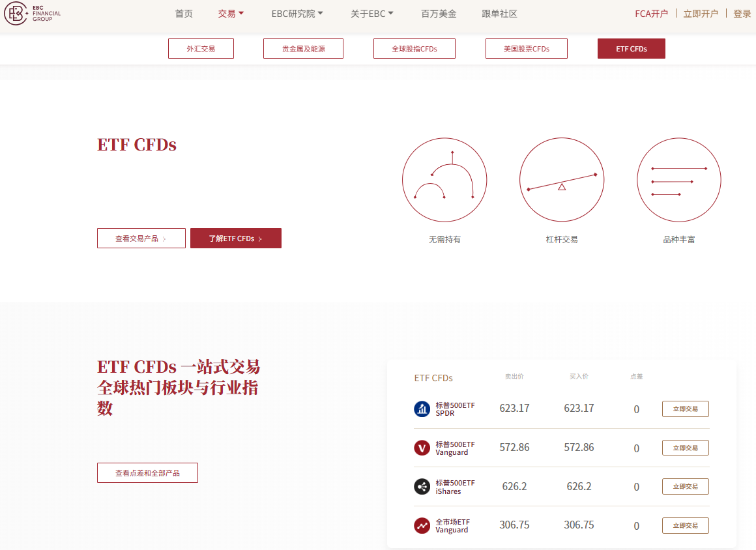Click the 全市场ETF Vanguard product name

tap(452, 526)
